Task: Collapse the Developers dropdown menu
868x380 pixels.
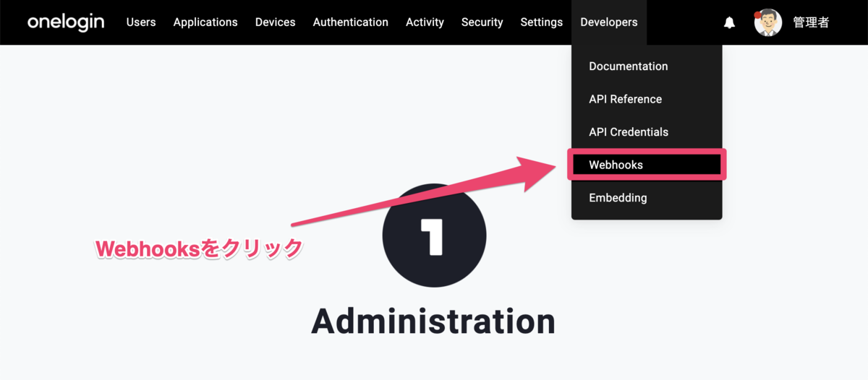Action: (x=609, y=22)
